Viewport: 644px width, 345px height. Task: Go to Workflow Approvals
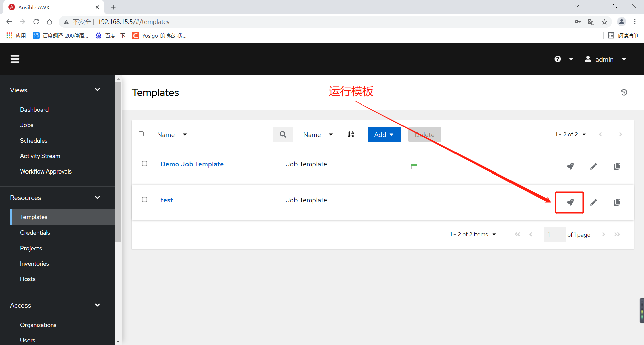[x=46, y=171]
